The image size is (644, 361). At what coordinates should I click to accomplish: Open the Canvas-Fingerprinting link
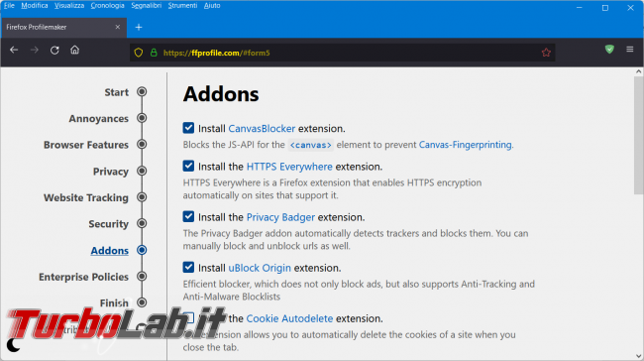(x=466, y=145)
